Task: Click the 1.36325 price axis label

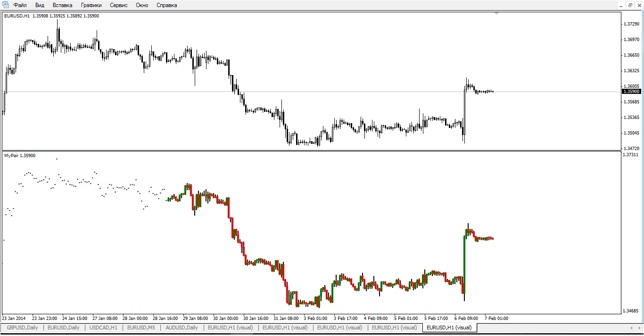Action: tap(631, 71)
